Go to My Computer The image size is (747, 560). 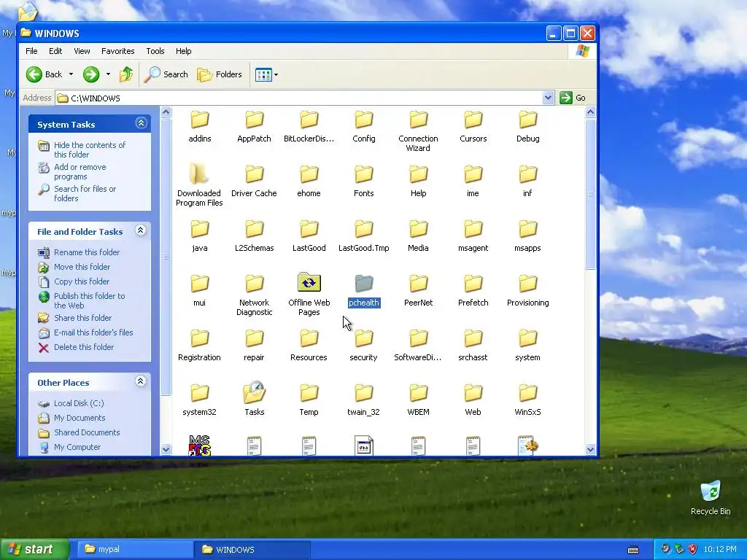pos(77,447)
